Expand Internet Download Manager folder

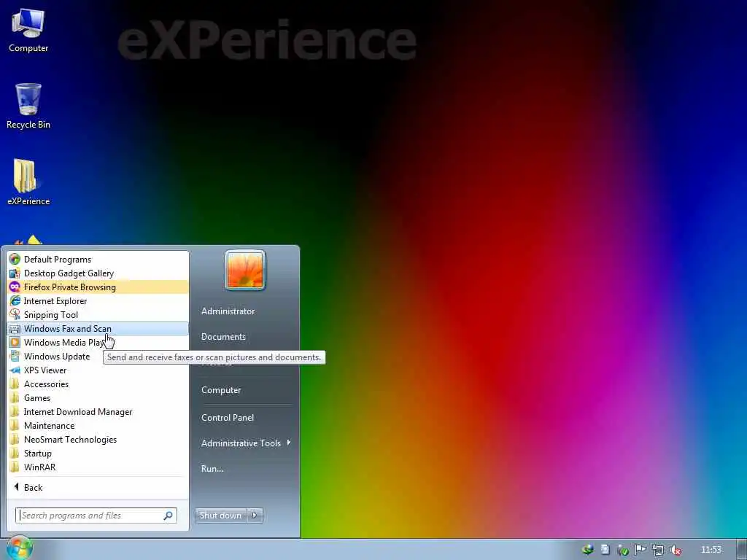click(98, 412)
